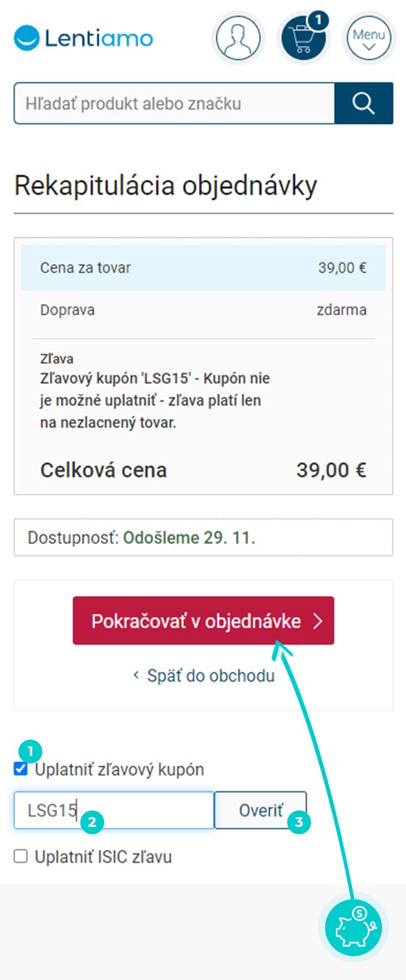Click the numbered step 3 marker
This screenshot has height=980, width=406.
pyautogui.click(x=298, y=822)
